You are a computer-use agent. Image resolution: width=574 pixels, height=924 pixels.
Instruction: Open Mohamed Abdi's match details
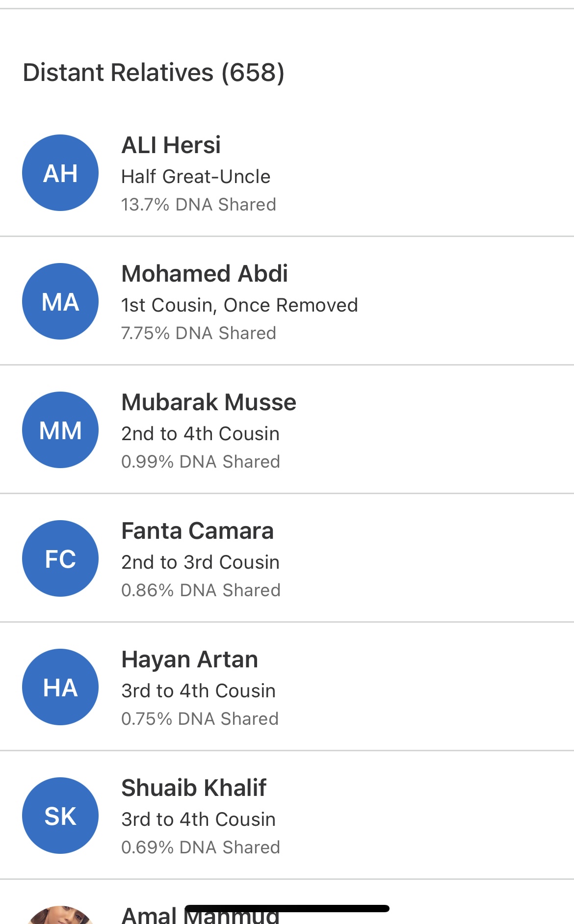(x=205, y=274)
